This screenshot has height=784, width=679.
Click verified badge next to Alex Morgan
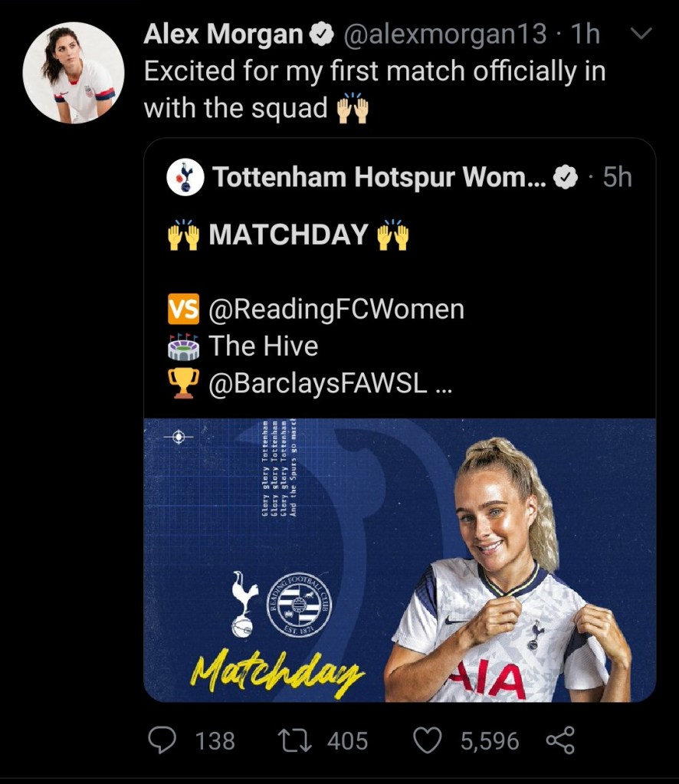click(320, 34)
